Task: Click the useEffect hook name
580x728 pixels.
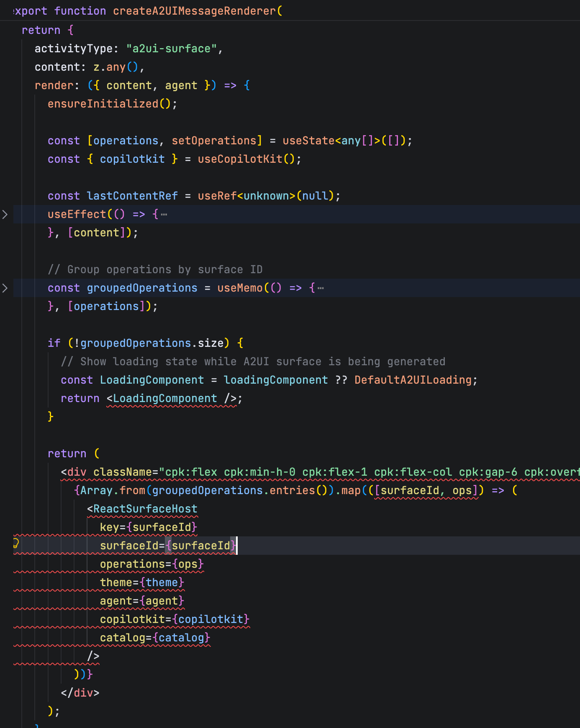Action: pos(77,215)
